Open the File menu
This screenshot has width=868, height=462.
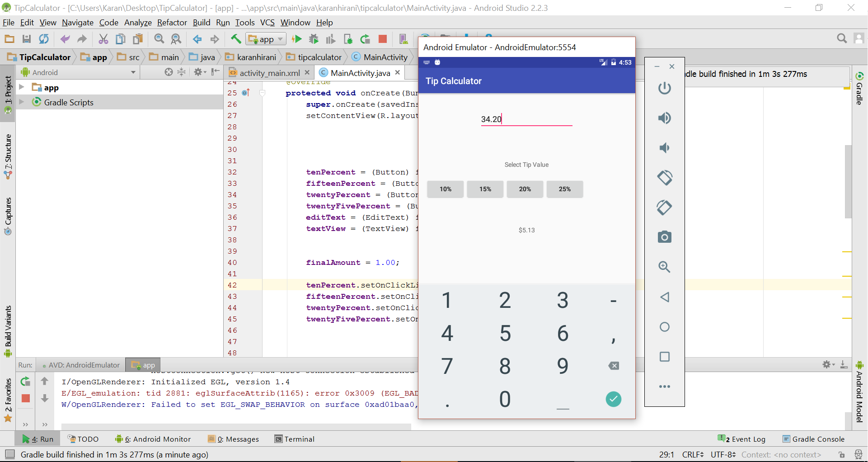pyautogui.click(x=9, y=23)
